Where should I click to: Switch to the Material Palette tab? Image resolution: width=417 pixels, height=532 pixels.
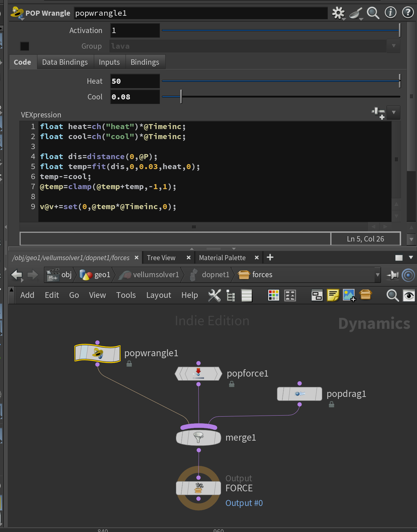pyautogui.click(x=222, y=258)
